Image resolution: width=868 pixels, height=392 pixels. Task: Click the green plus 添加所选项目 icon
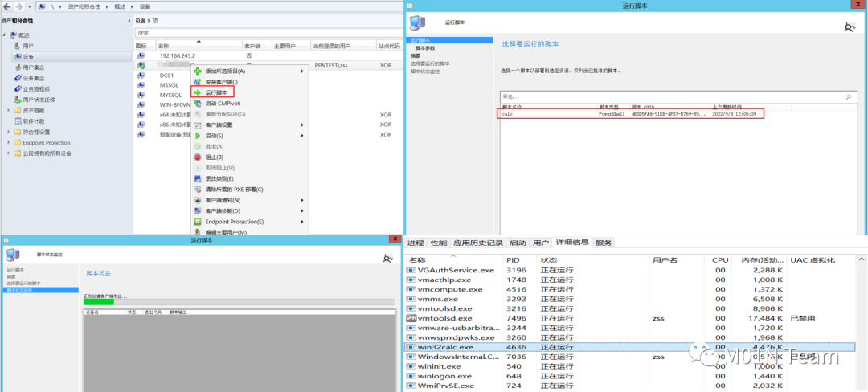[198, 71]
